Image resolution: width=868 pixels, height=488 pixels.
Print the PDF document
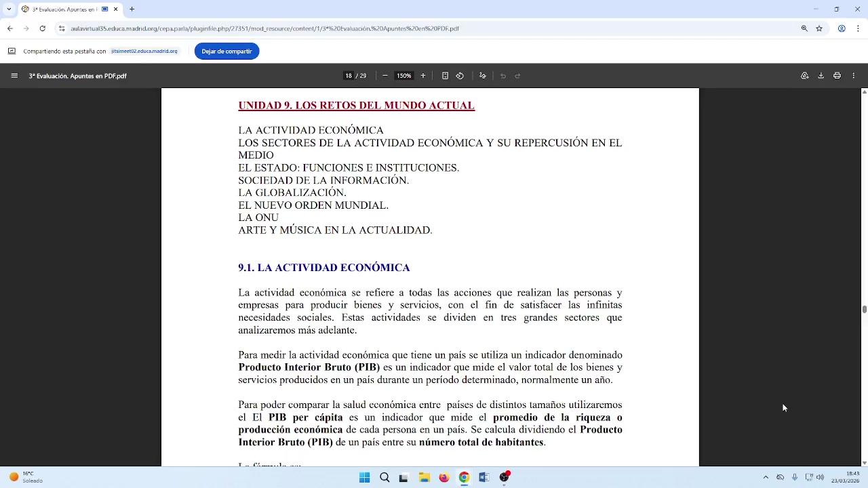click(x=837, y=76)
